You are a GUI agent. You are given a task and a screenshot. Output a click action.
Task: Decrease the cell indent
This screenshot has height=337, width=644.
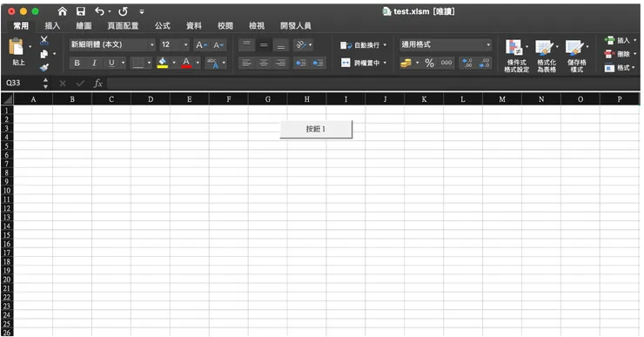[x=301, y=63]
